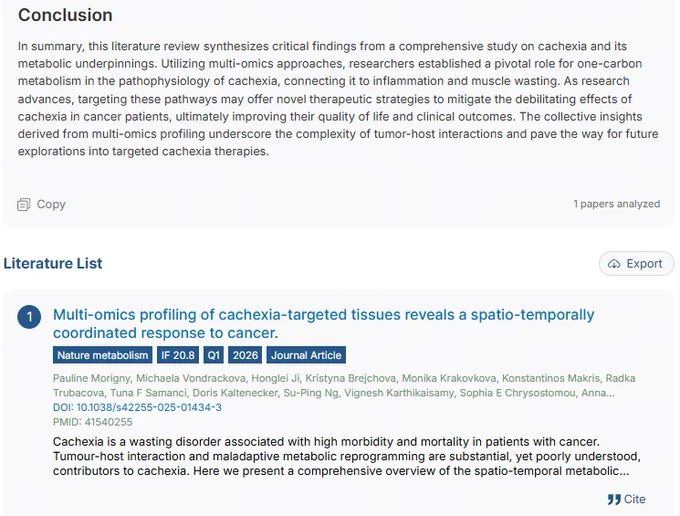
Task: Click the Literature List heading
Action: tap(53, 263)
